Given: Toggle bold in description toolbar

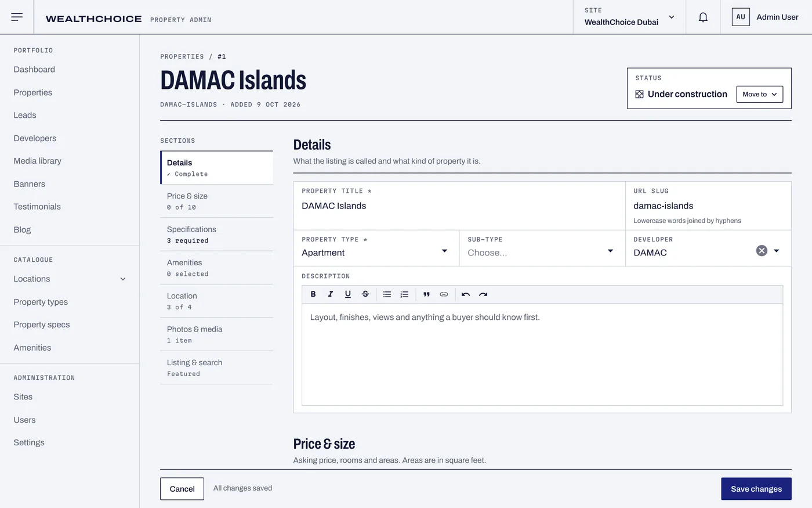Looking at the screenshot, I should click(x=313, y=294).
